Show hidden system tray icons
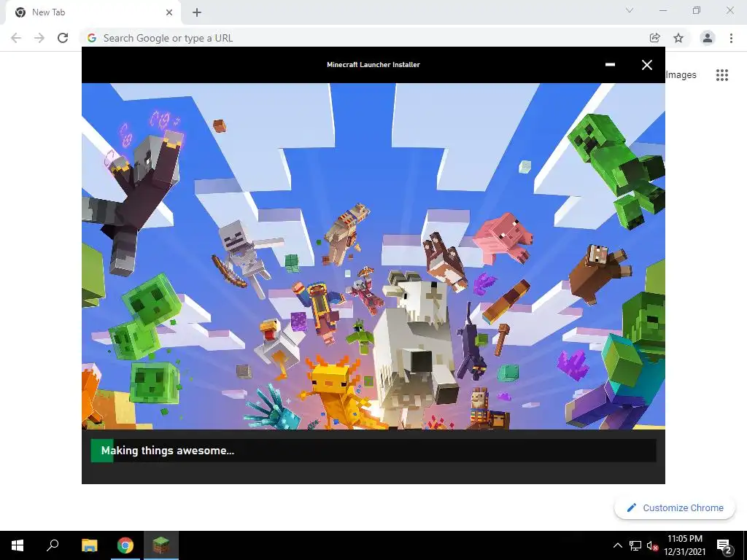This screenshot has height=560, width=747. tap(617, 545)
